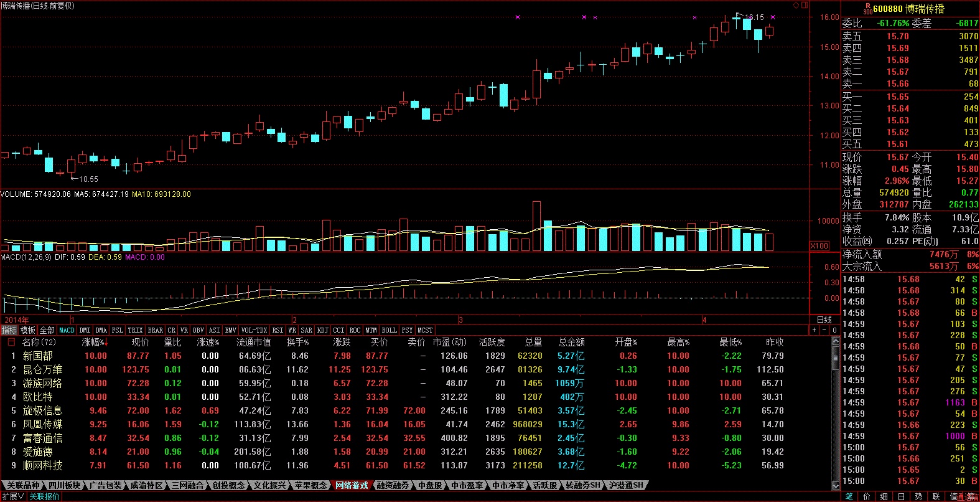
Task: Select the DMI indicator
Action: click(x=85, y=330)
